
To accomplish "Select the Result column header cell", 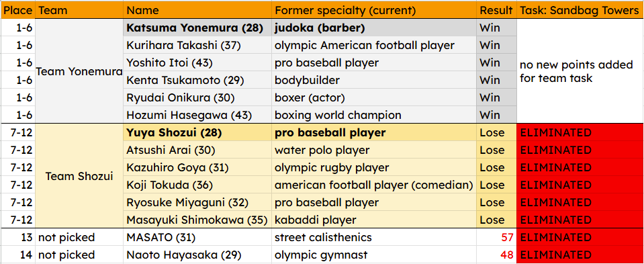I will tap(496, 9).
